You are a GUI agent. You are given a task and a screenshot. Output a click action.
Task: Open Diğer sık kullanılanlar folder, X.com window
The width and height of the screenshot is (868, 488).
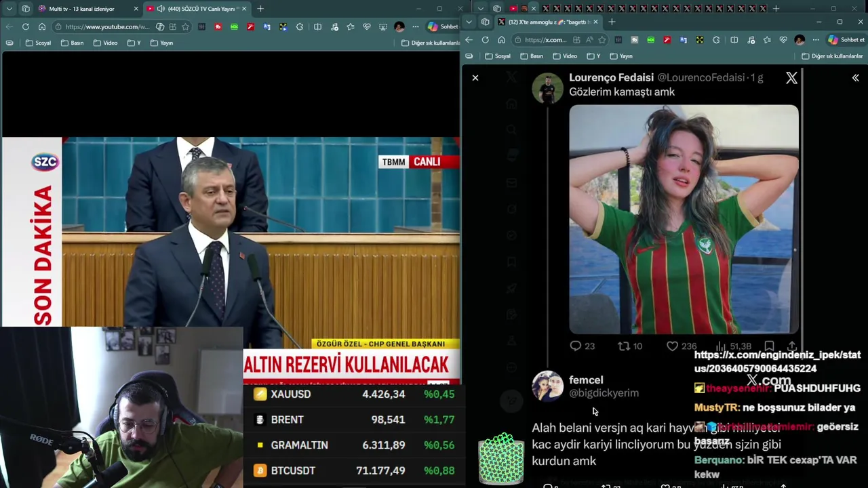click(x=832, y=56)
